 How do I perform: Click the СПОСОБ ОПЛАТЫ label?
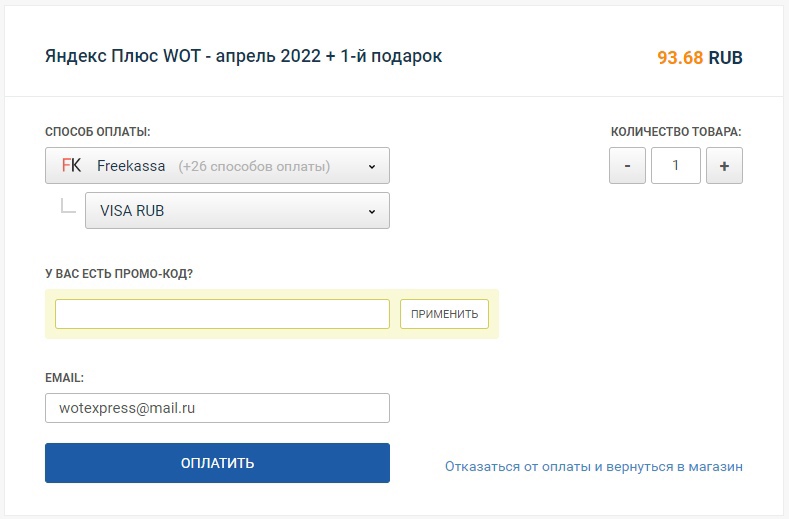[98, 132]
